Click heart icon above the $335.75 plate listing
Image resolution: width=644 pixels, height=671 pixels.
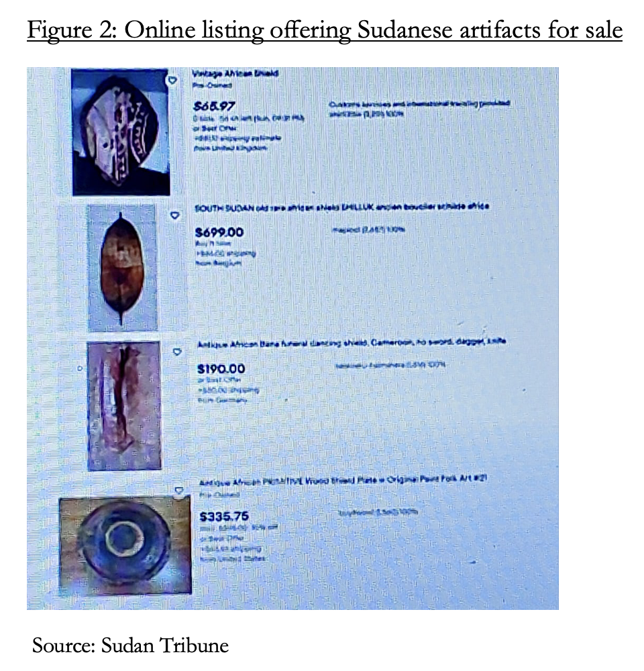pyautogui.click(x=179, y=490)
